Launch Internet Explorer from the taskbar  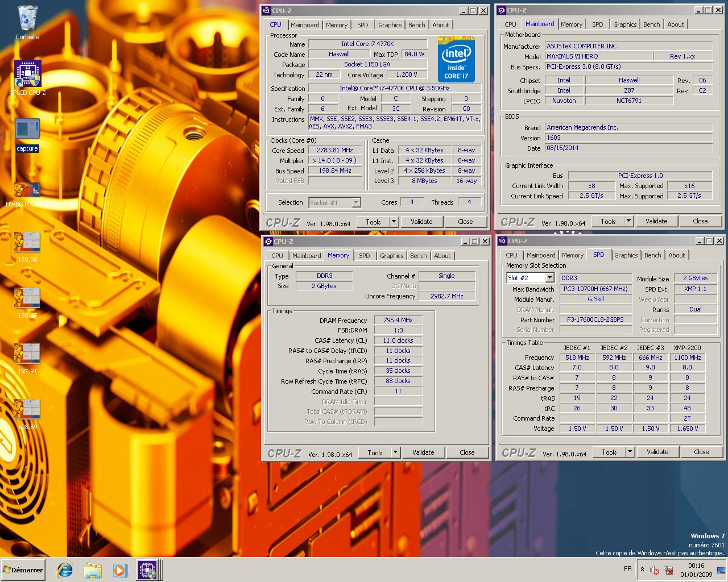(65, 570)
